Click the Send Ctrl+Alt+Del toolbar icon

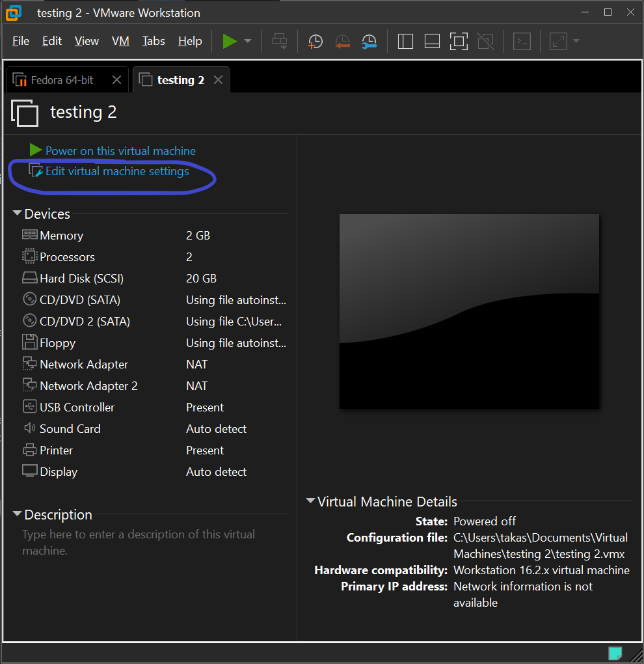279,41
